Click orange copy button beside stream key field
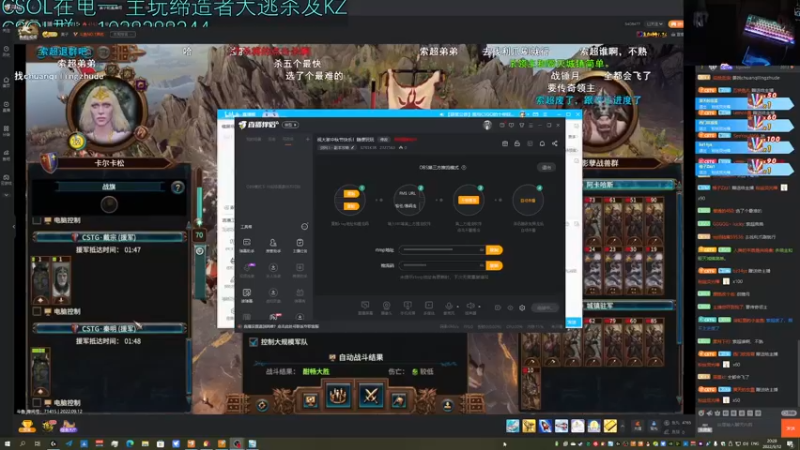The height and width of the screenshot is (450, 800). pyautogui.click(x=494, y=266)
